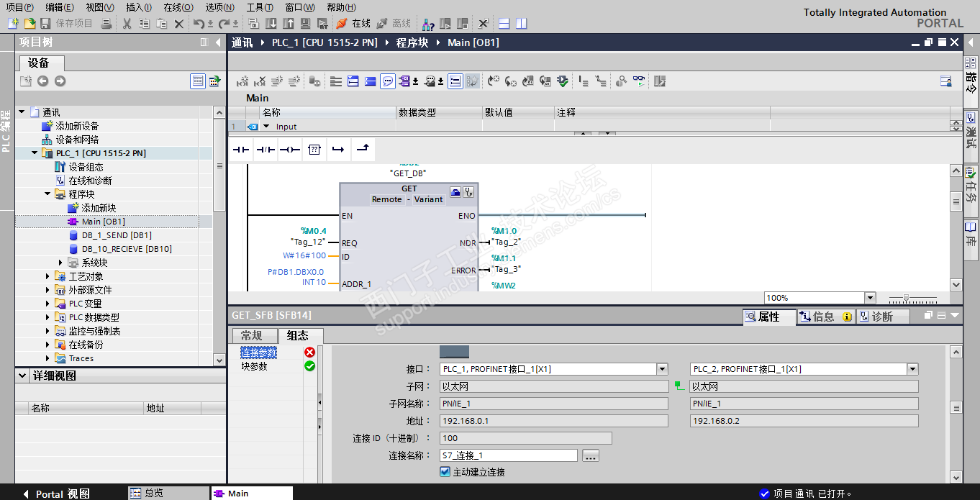The image size is (980, 500).
Task: Toggle free-form comments display
Action: coord(388,81)
